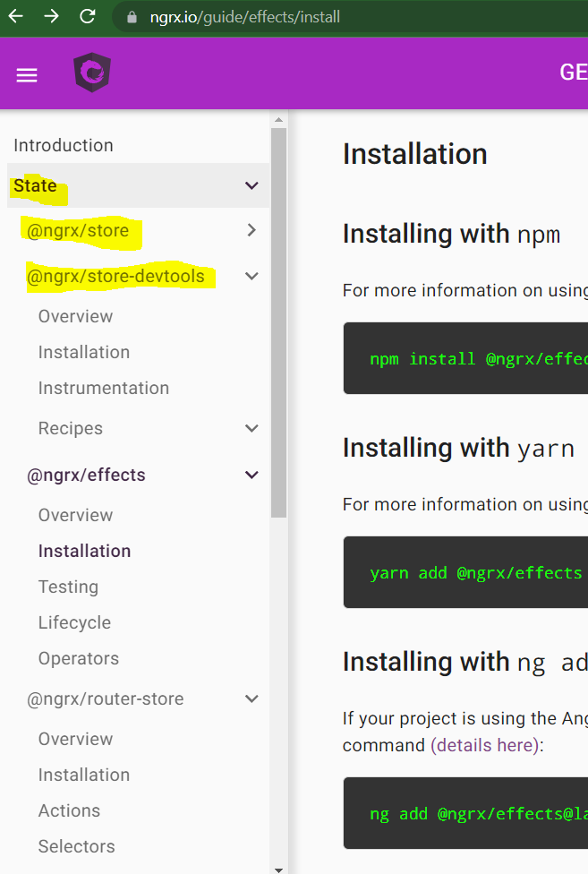View site security via the lock icon
This screenshot has width=588, height=874.
(x=131, y=16)
